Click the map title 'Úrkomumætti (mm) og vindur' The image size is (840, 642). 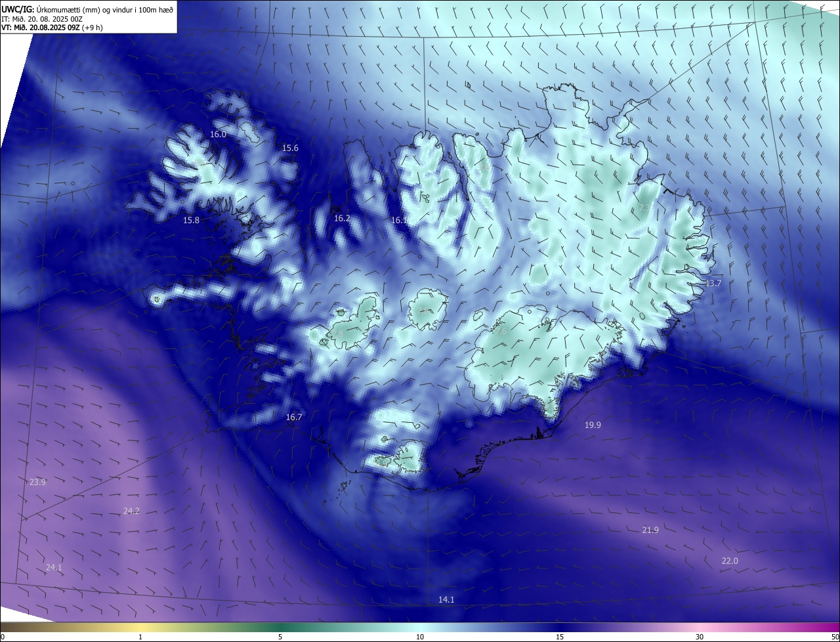tap(84, 10)
